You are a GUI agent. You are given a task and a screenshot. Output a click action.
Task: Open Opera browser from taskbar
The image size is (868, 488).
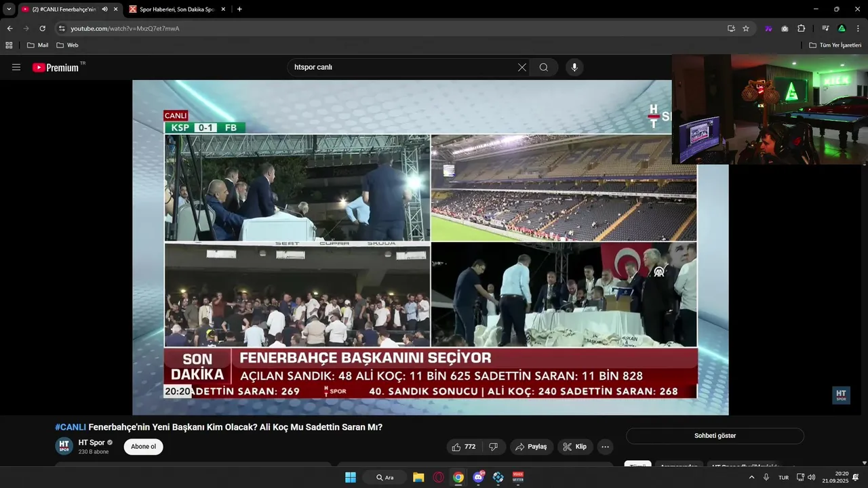[x=438, y=477]
